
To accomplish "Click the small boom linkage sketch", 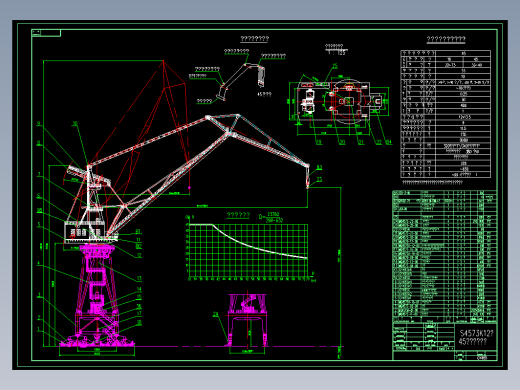I will coord(242,82).
